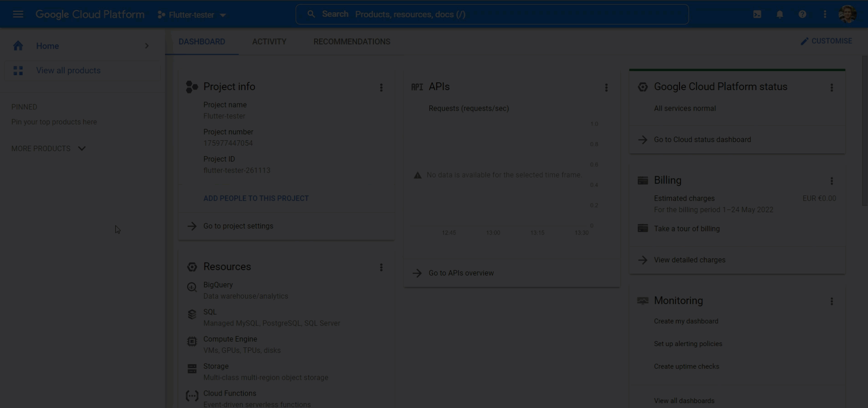The width and height of the screenshot is (868, 408).
Task: Open Compute Engine resource link
Action: tap(230, 339)
